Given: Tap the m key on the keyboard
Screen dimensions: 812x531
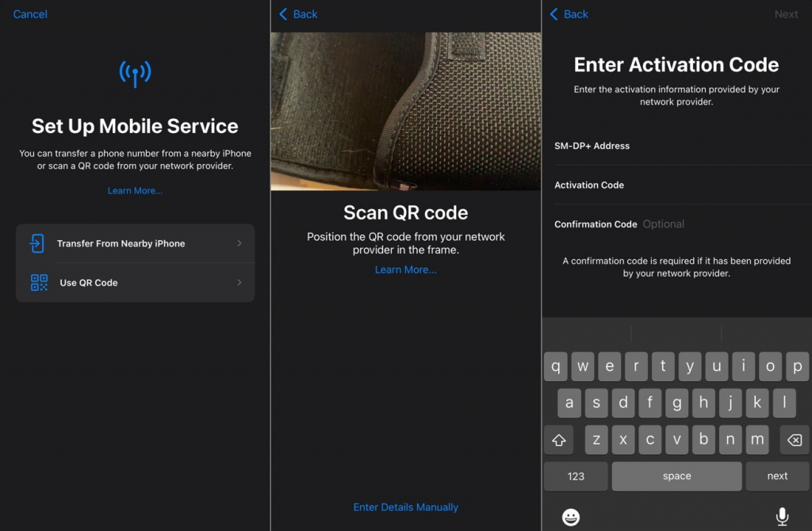Looking at the screenshot, I should click(757, 440).
